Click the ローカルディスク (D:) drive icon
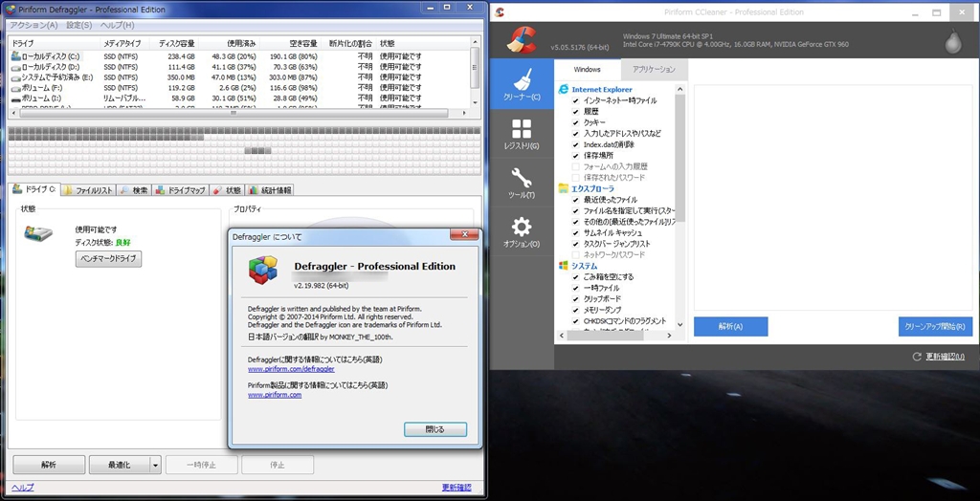Image resolution: width=980 pixels, height=501 pixels. (x=15, y=67)
